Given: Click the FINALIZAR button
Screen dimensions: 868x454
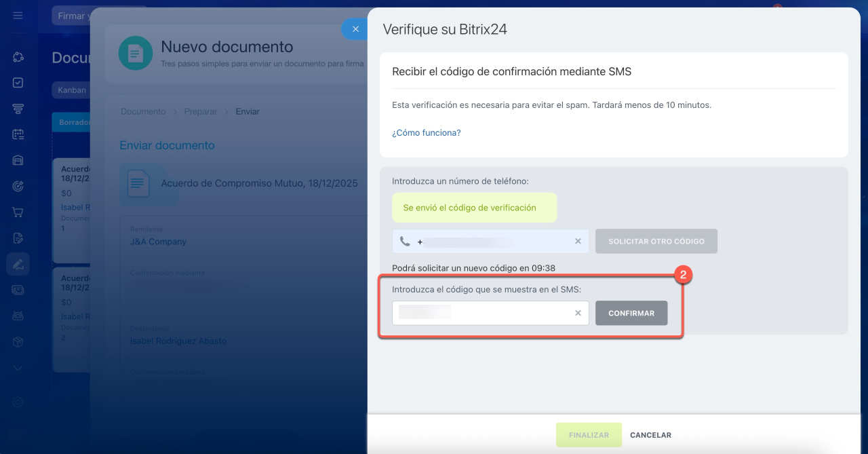Looking at the screenshot, I should 589,435.
